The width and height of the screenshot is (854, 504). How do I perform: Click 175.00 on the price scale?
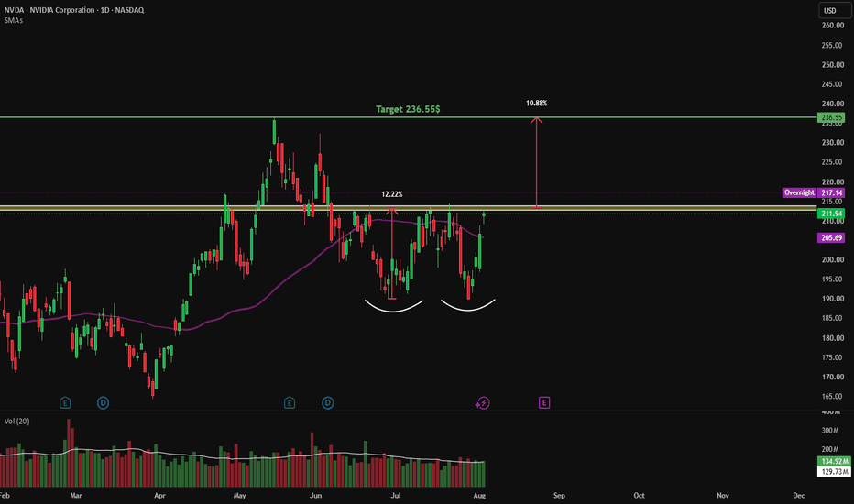pyautogui.click(x=832, y=357)
